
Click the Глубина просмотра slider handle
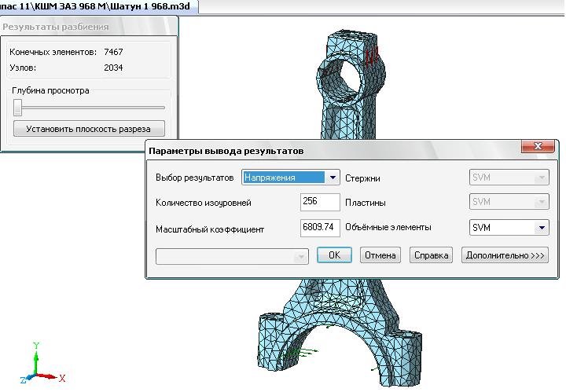pos(17,108)
